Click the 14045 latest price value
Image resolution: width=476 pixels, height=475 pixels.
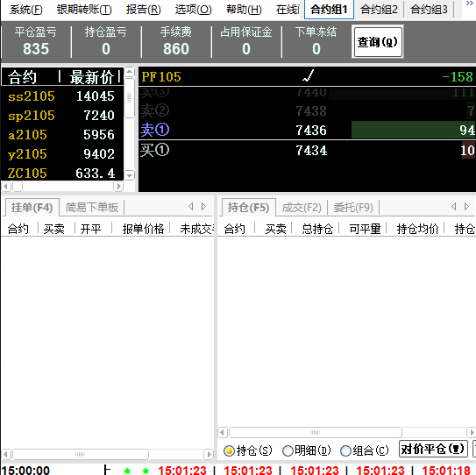tap(95, 96)
